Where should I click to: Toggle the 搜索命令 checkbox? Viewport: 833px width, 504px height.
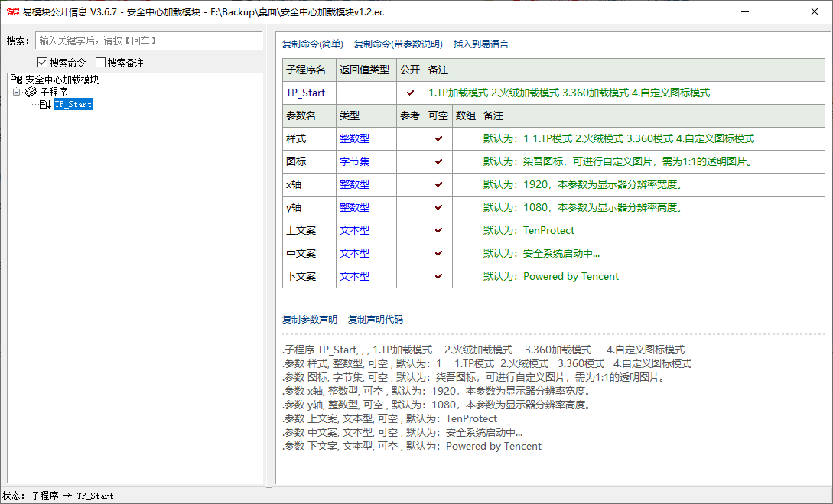coord(43,63)
